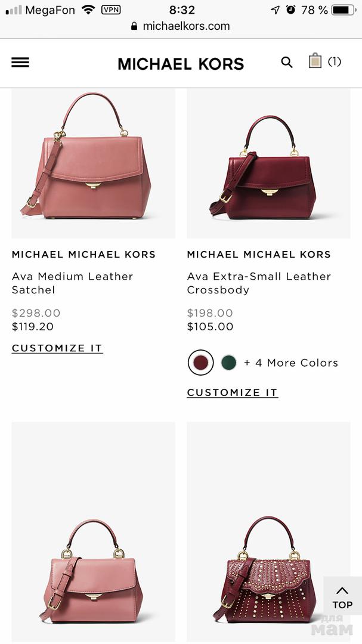Open the pink Ava Medium Satchel image
The width and height of the screenshot is (362, 644).
coord(93,163)
